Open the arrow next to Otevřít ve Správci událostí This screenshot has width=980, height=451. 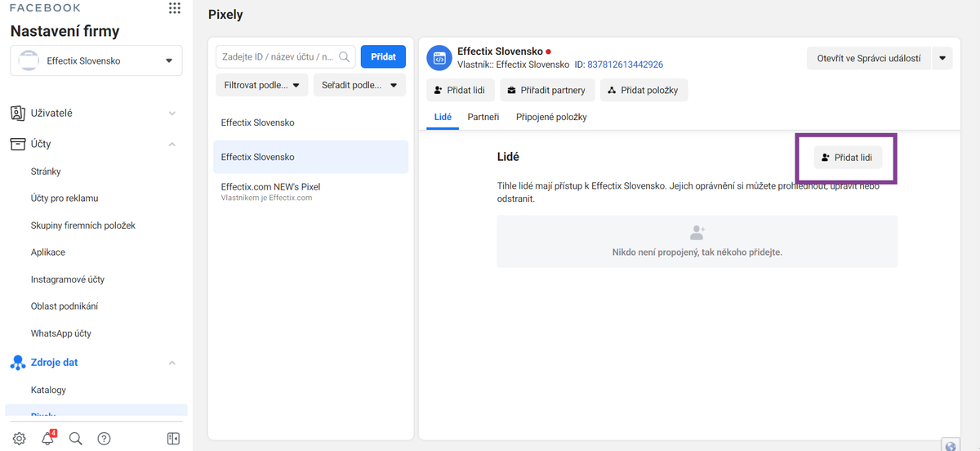tap(942, 58)
